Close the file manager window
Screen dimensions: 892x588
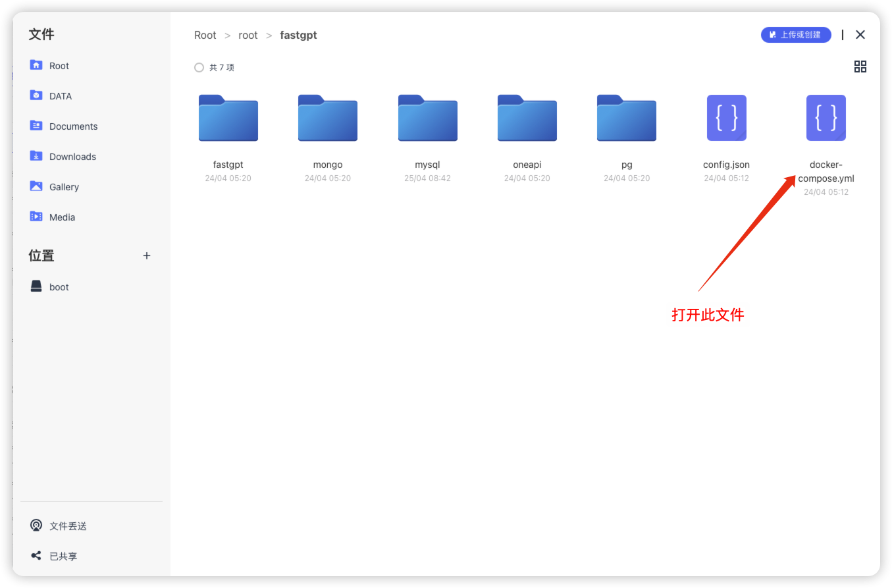(860, 35)
